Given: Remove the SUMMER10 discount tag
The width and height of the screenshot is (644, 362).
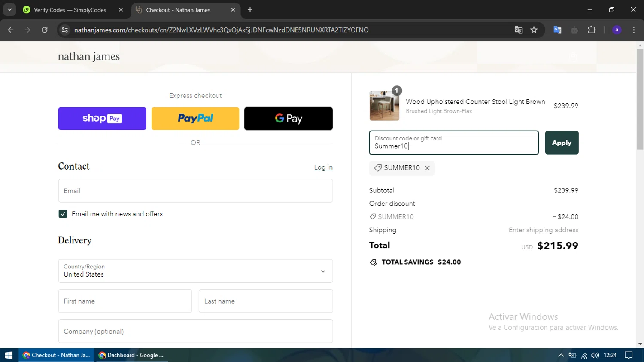Looking at the screenshot, I should pos(427,168).
